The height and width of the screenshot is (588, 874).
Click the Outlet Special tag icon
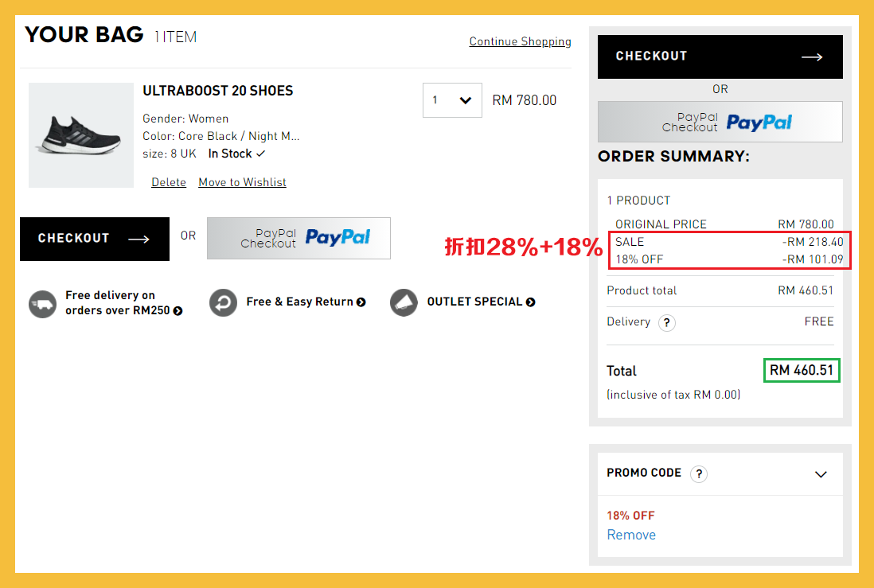point(404,302)
